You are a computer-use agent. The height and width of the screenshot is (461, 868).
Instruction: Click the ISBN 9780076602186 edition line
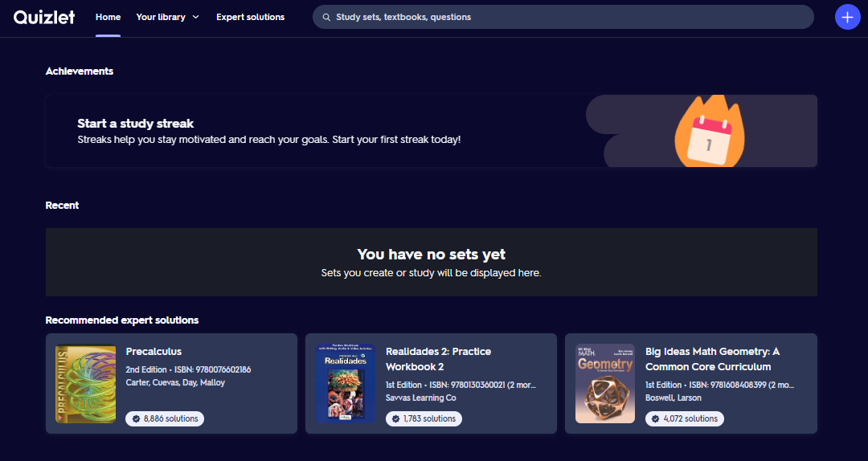[188, 369]
